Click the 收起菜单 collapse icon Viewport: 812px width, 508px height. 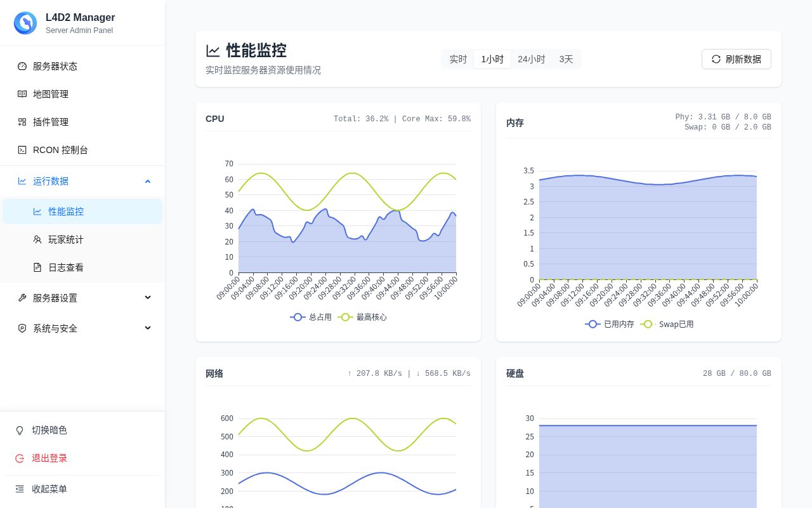click(x=20, y=489)
